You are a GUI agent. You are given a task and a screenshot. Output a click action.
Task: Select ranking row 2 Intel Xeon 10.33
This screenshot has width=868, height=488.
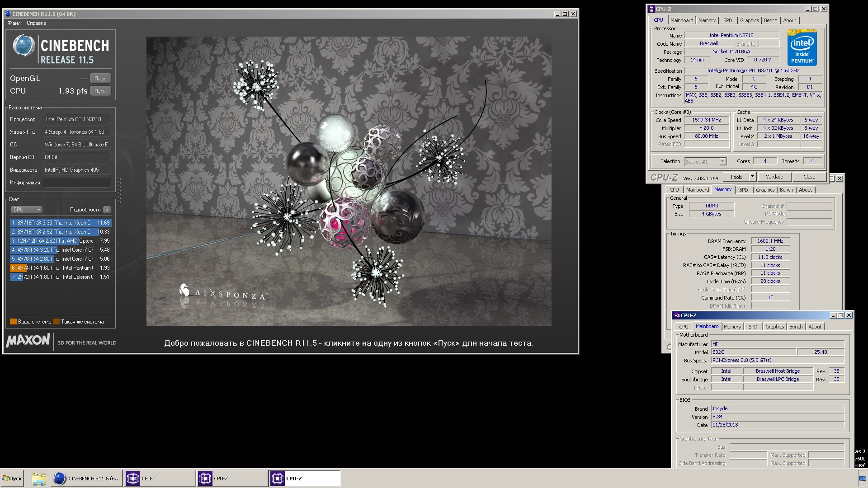tap(61, 232)
